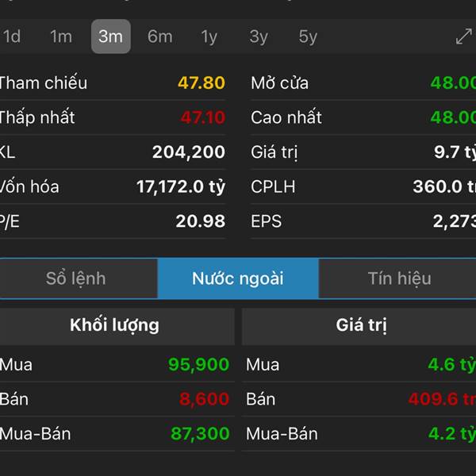Click the Khối lượng column header
The image size is (476, 476).
tap(115, 324)
